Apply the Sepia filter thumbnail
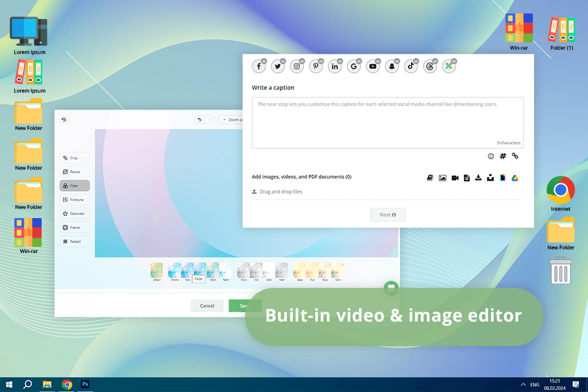The image size is (588, 392). pos(300,271)
